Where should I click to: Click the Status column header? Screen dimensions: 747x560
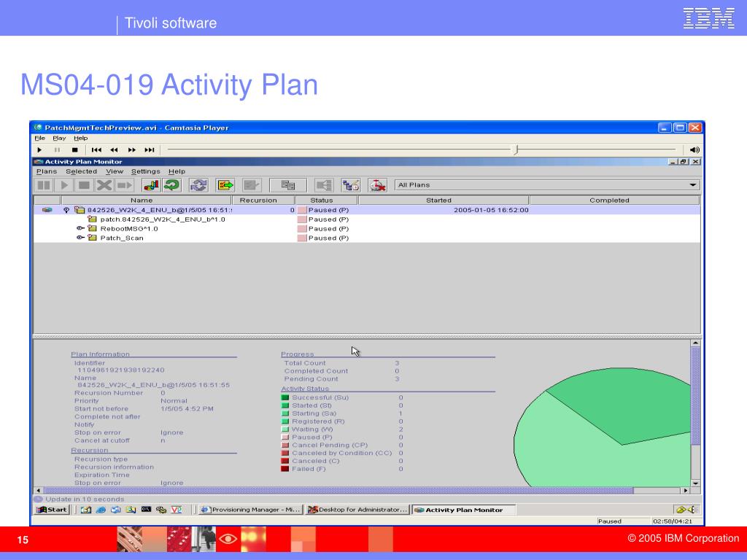327,201
